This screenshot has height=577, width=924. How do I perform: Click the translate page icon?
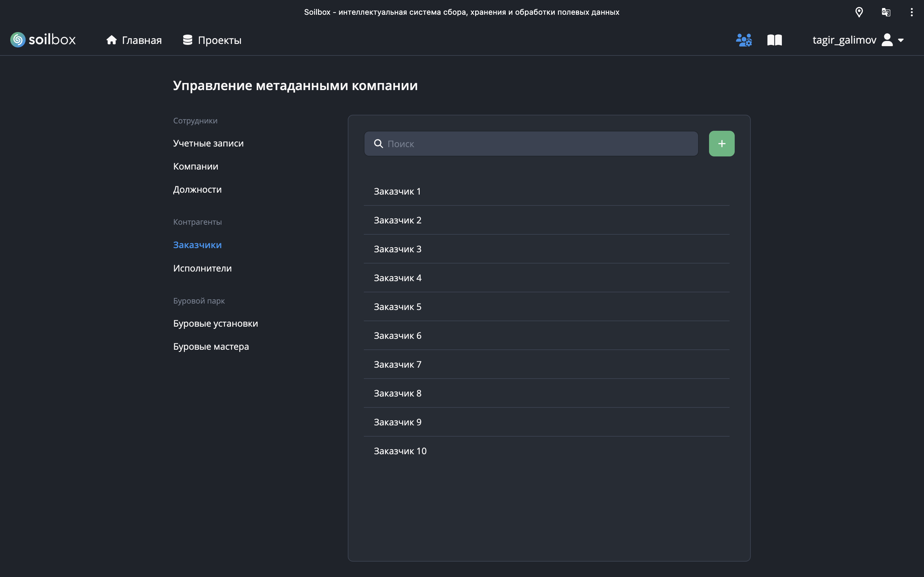[886, 12]
